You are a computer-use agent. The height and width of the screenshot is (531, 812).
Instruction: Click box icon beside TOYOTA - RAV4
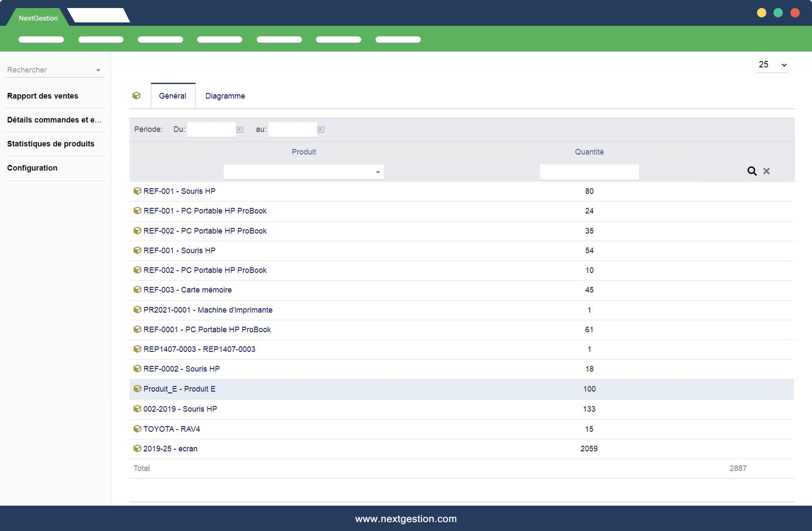pyautogui.click(x=137, y=429)
